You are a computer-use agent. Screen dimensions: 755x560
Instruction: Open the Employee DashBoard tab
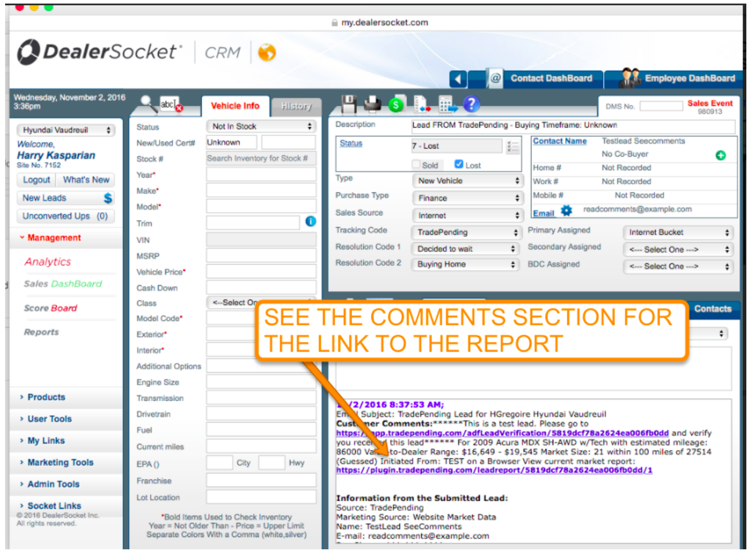pyautogui.click(x=690, y=78)
